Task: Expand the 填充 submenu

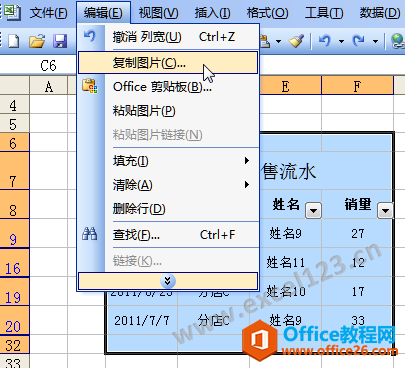Action: coord(247,161)
